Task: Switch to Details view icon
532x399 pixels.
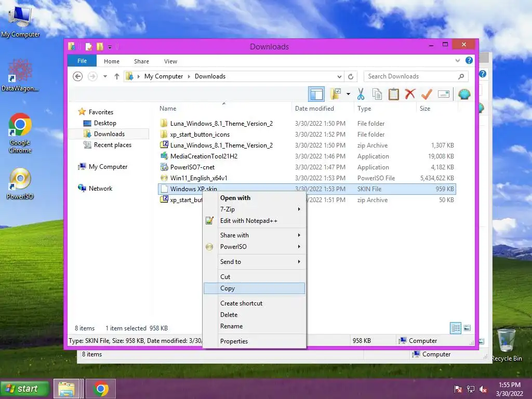Action: tap(456, 328)
